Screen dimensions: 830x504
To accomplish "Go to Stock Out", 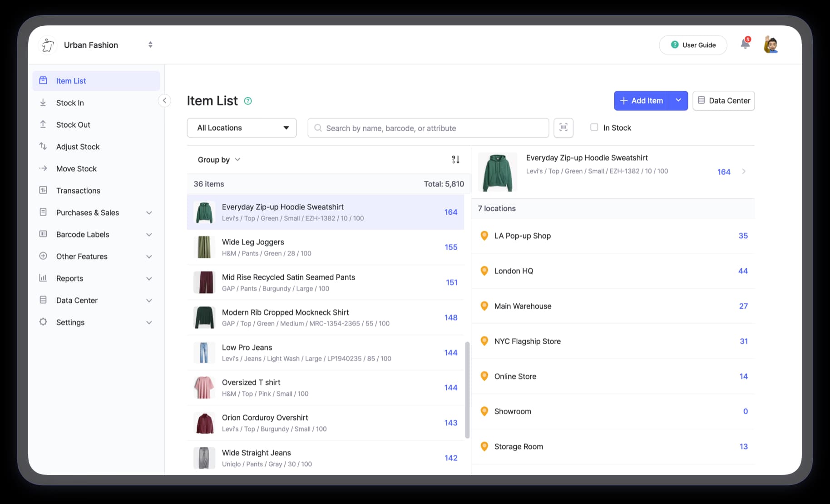I will click(x=73, y=124).
